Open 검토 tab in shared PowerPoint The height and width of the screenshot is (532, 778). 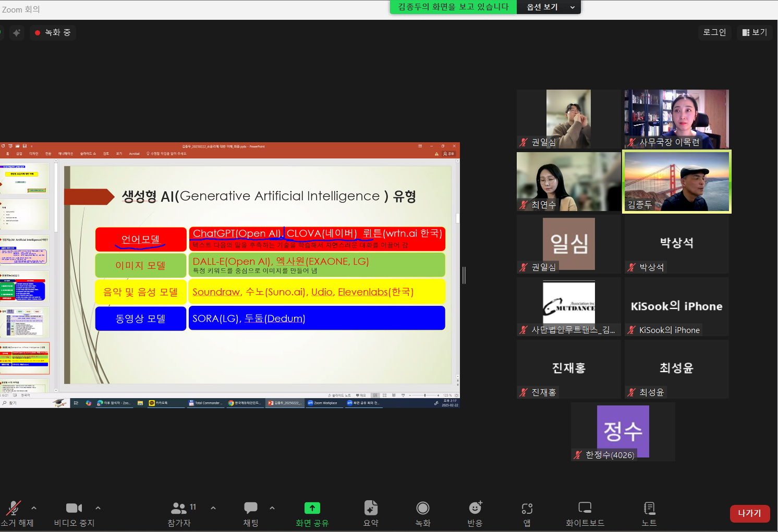coord(106,154)
